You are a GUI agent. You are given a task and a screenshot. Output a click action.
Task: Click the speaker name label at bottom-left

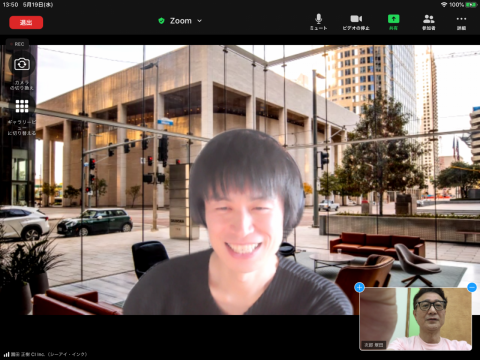point(46,354)
